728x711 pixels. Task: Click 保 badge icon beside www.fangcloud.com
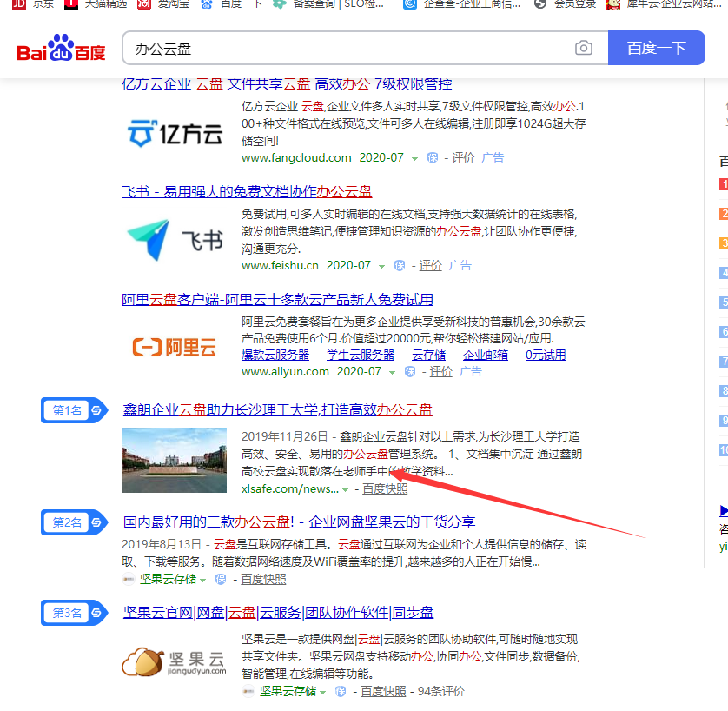pos(433,158)
